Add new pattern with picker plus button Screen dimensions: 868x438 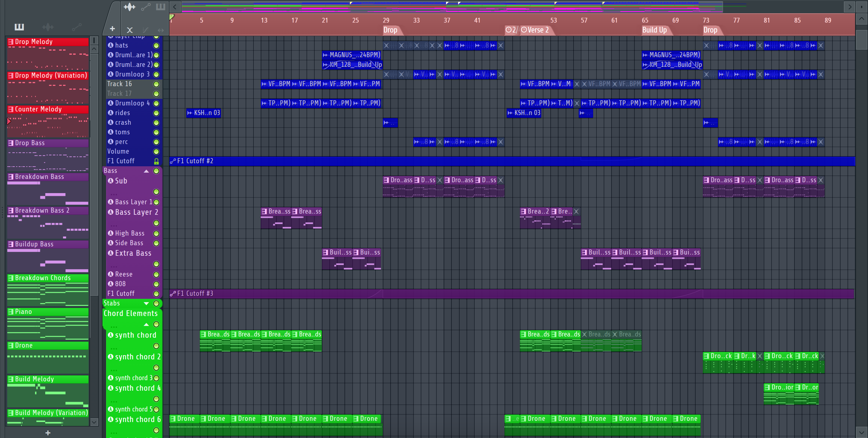48,433
